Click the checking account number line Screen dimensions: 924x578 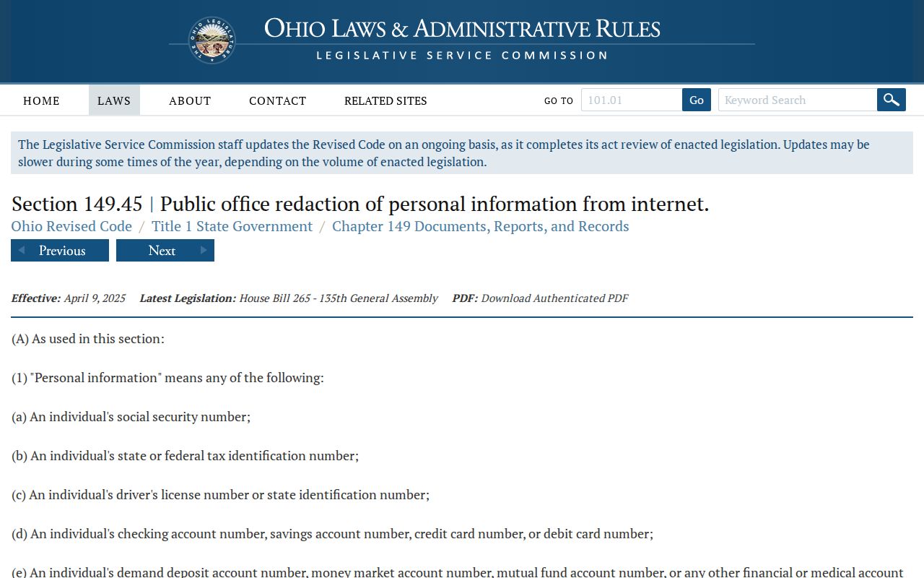[x=332, y=533]
